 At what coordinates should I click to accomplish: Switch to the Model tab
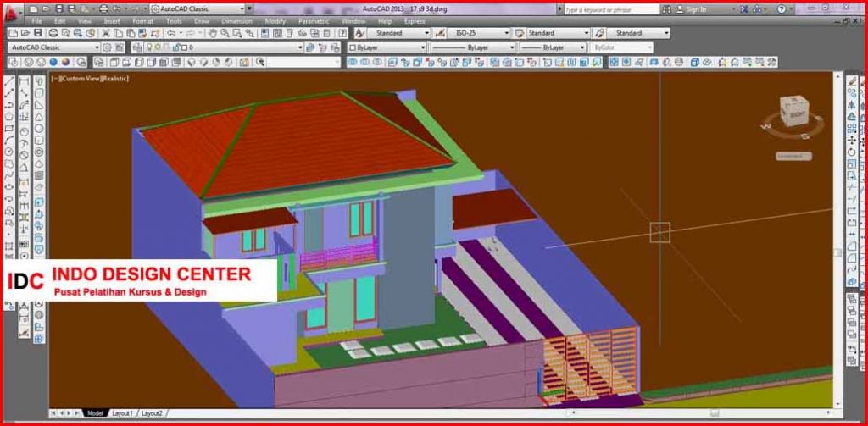point(95,413)
